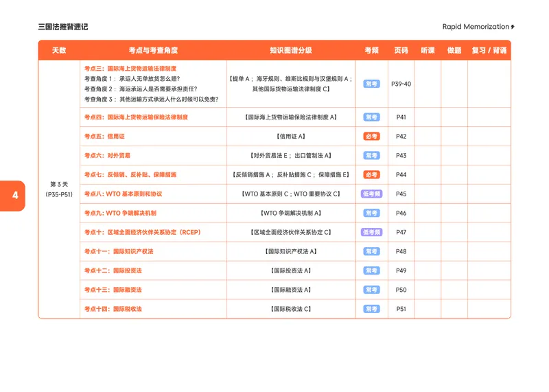This screenshot has width=549, height=392.
Task: Click 考查角度 1：承运人无单放货怎么赔
Action: [x=132, y=79]
